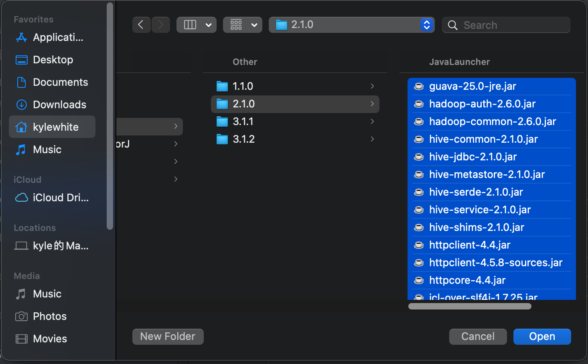Select httpclient-4.4.jar

(x=492, y=245)
